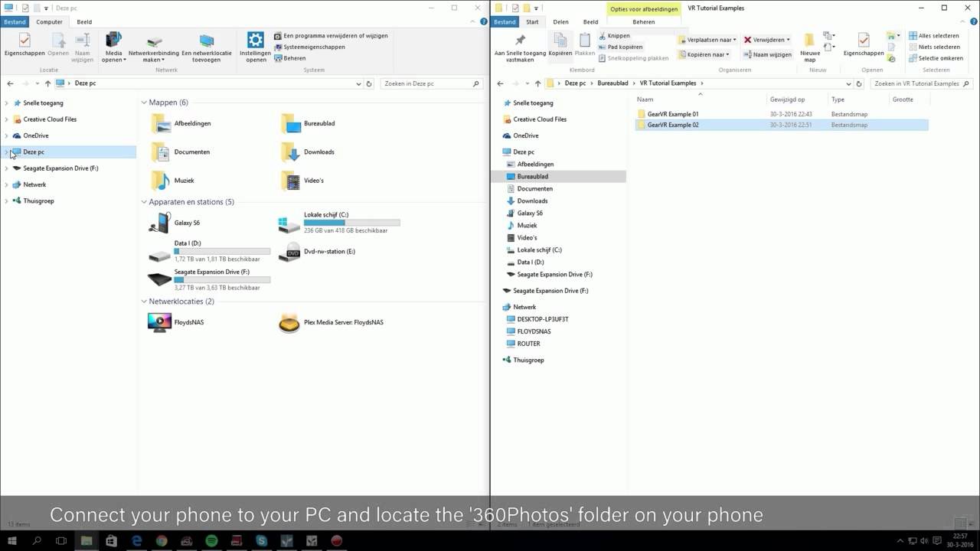Select Seagate Expansion Drive (F:) in main pane

(x=211, y=279)
